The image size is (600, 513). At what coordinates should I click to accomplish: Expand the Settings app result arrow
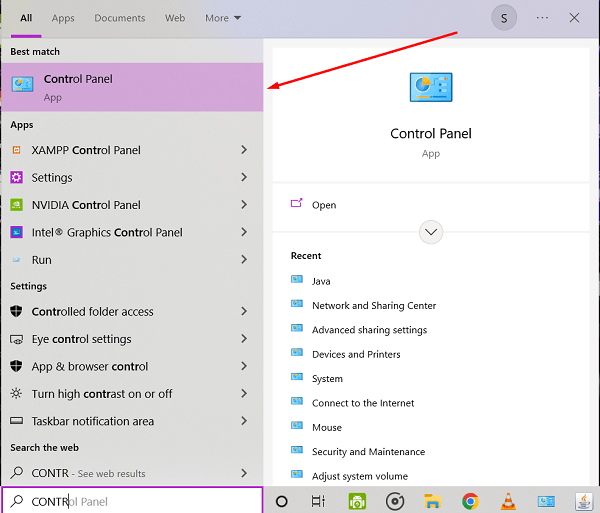click(244, 177)
